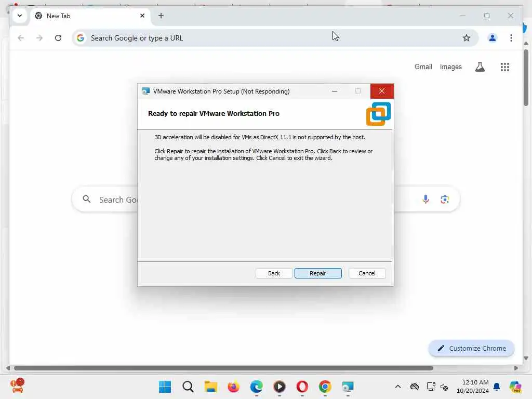
Task: Open Windows taskbar search
Action: tap(188, 387)
